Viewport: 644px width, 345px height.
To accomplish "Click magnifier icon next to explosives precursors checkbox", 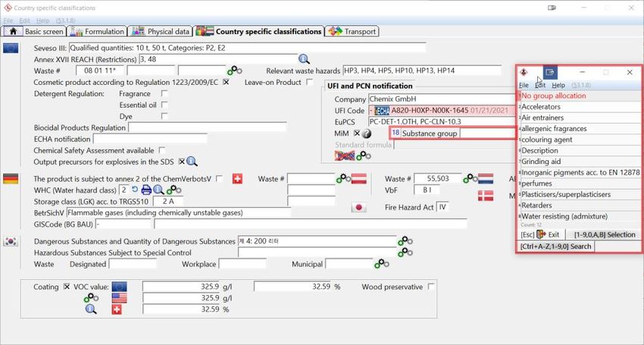I will [192, 162].
